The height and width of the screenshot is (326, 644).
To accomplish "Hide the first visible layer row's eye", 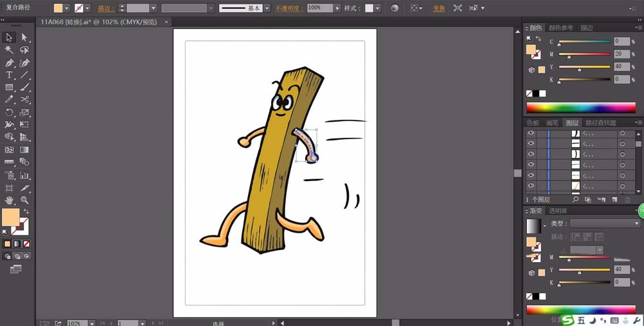I will pos(531,133).
